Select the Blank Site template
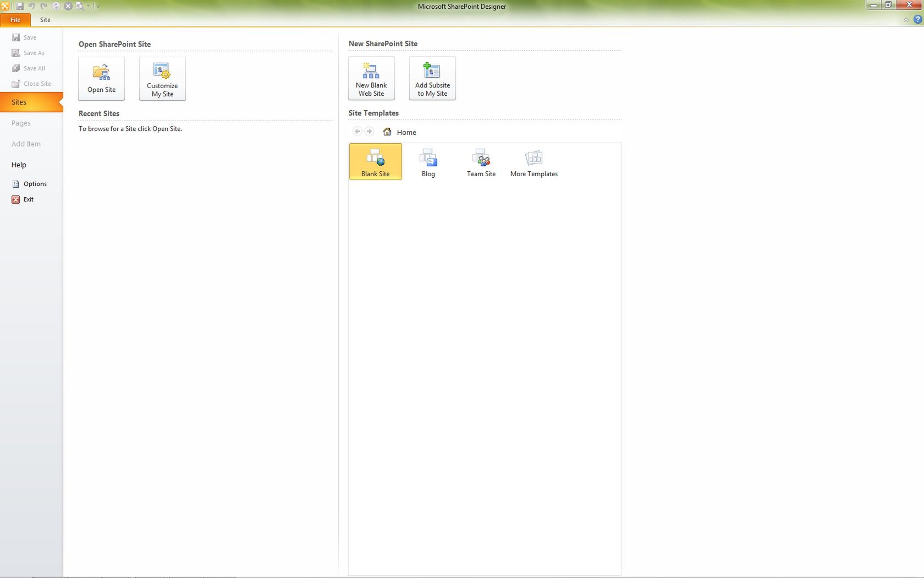 point(376,161)
